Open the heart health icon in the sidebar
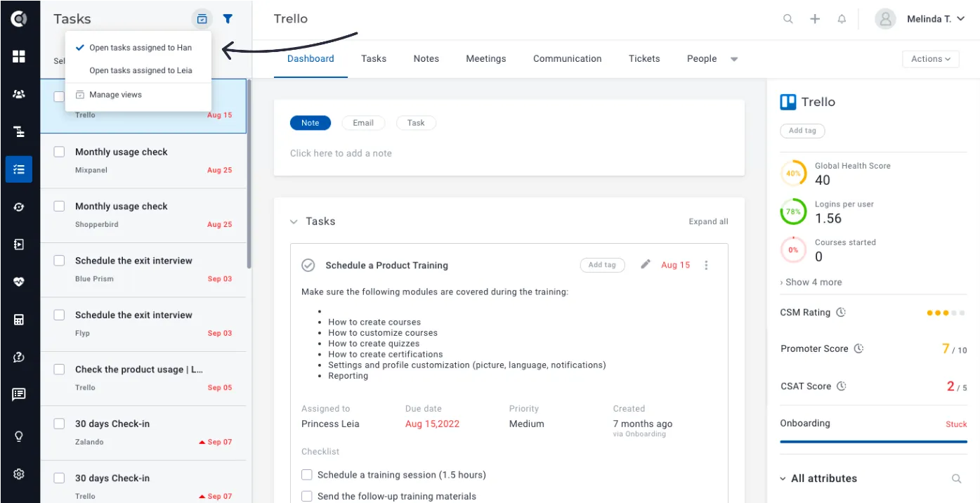980x503 pixels. click(x=19, y=282)
